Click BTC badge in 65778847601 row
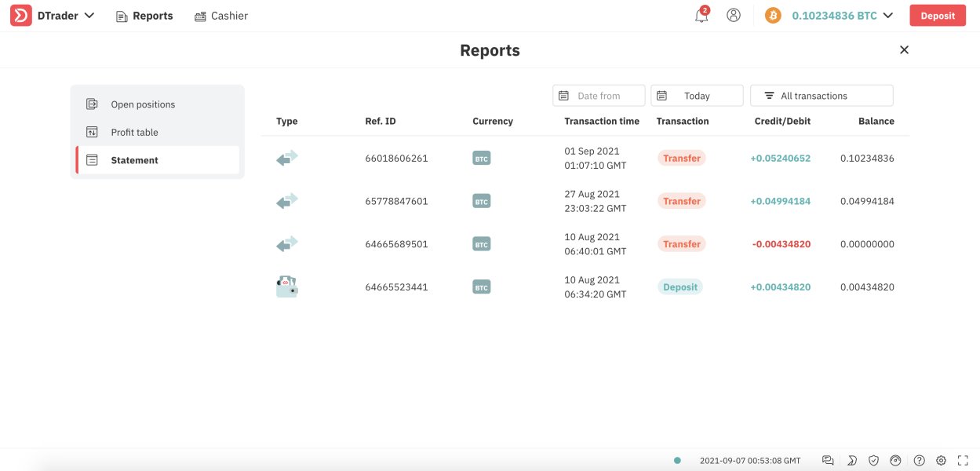This screenshot has width=980, height=471. coord(481,202)
